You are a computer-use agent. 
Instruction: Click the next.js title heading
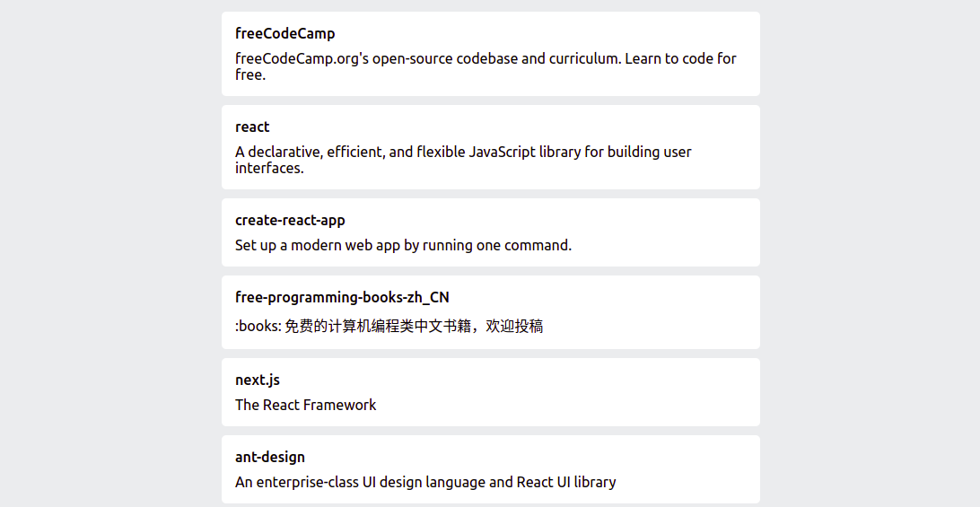pos(258,380)
